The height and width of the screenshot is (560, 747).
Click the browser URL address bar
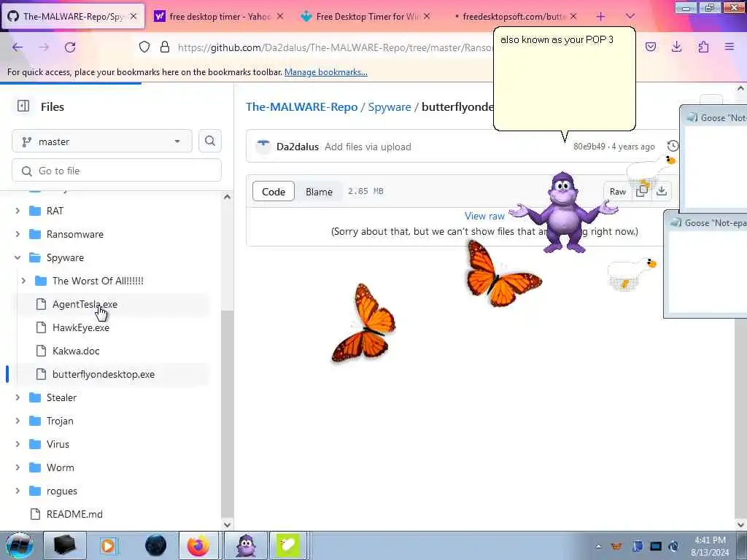(333, 47)
